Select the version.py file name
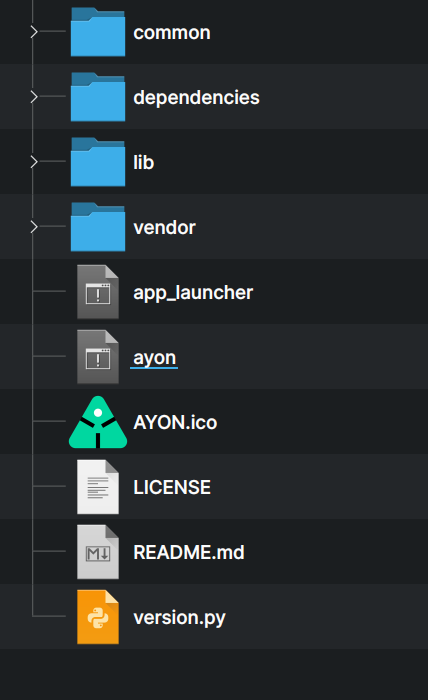Image resolution: width=428 pixels, height=700 pixels. tap(179, 618)
